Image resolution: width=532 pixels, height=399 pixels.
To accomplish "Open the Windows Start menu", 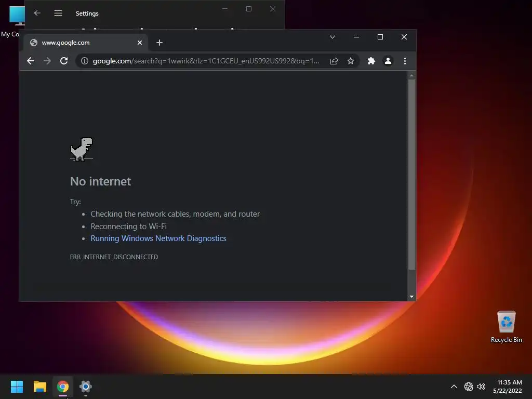I will tap(17, 387).
